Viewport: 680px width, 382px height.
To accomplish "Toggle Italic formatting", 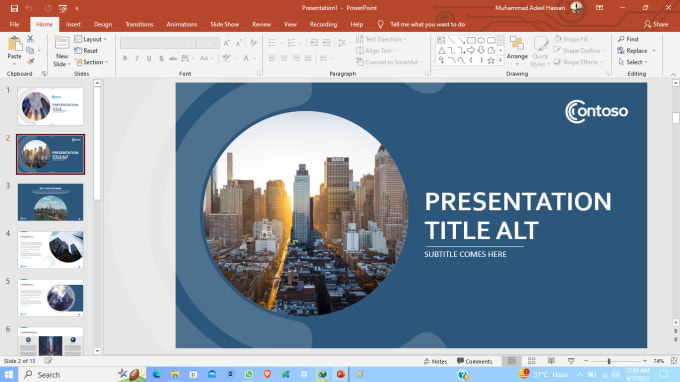I will tap(137, 58).
